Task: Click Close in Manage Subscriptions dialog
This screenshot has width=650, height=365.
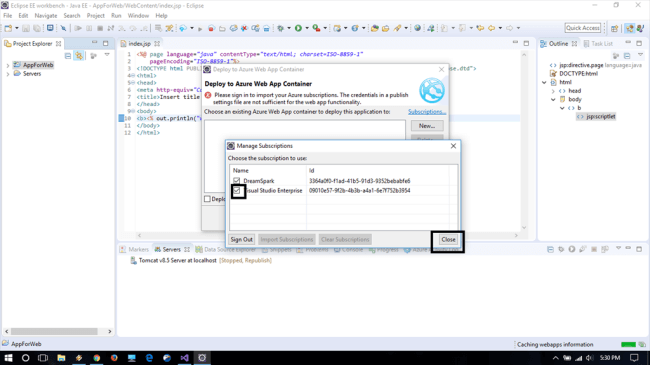Action: [448, 240]
